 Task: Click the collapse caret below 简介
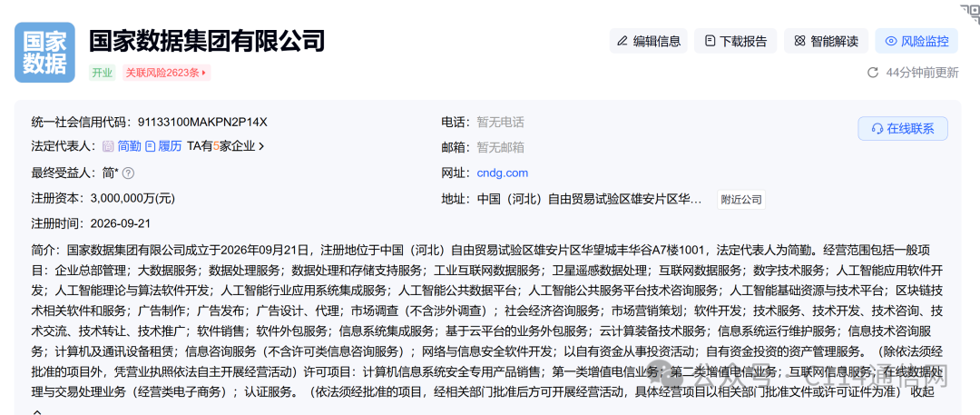[37, 412]
